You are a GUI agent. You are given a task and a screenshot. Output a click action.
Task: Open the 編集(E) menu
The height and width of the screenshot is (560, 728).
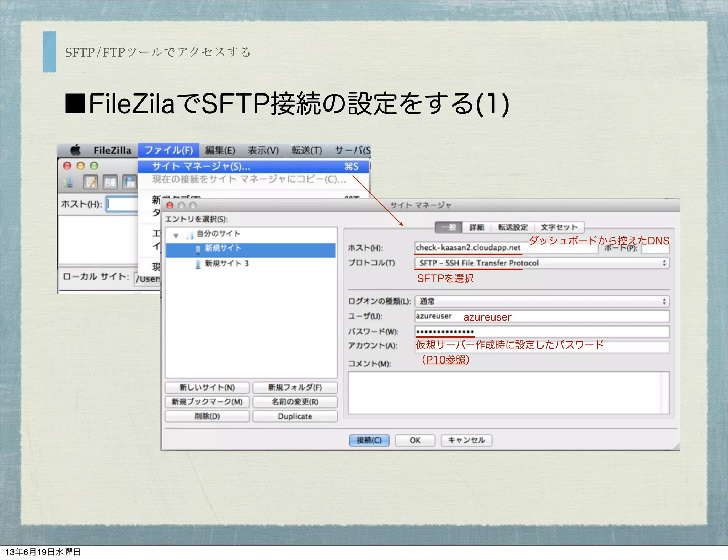(x=220, y=150)
